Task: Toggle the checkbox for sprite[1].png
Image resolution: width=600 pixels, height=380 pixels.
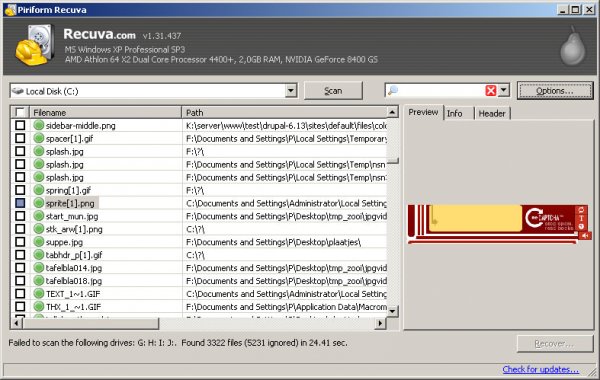Action: pos(20,203)
